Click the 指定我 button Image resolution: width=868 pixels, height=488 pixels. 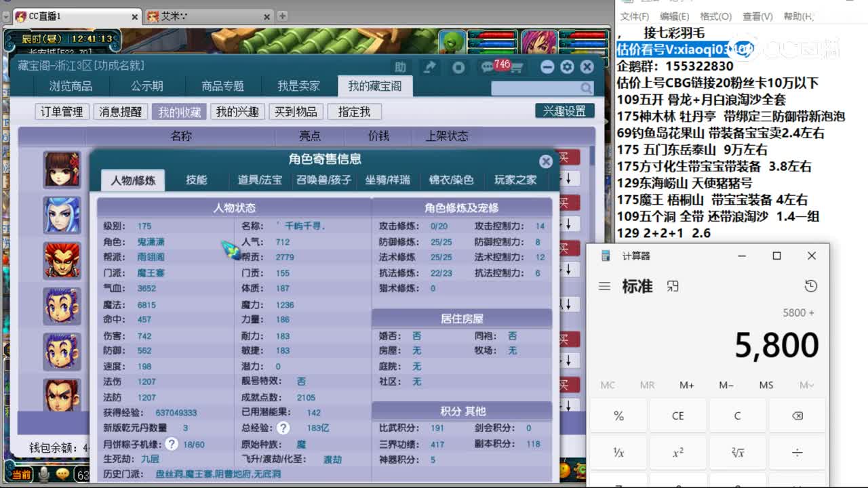354,112
